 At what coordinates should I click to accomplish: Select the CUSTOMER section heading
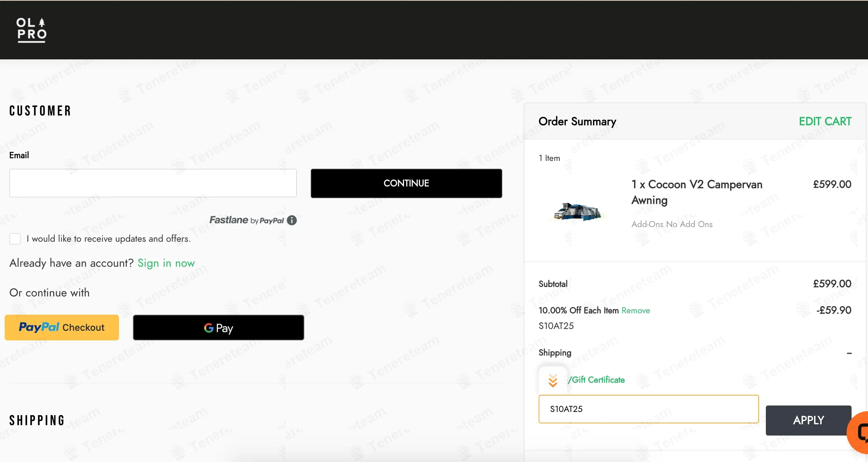tap(40, 111)
